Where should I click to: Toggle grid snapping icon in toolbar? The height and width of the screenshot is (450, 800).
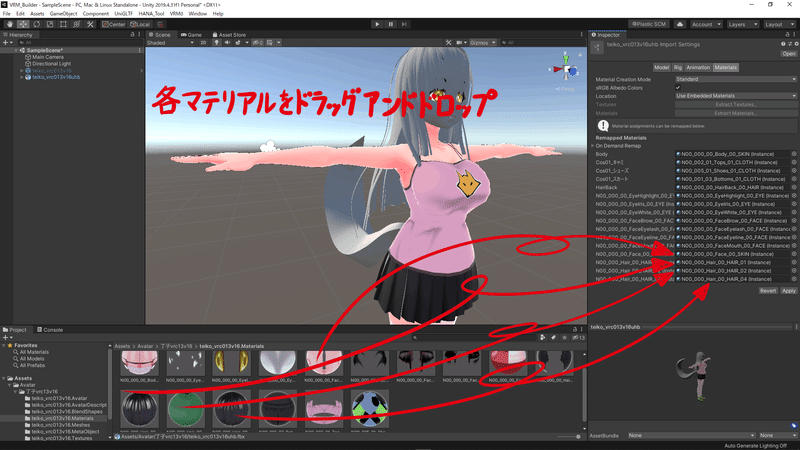(160, 24)
